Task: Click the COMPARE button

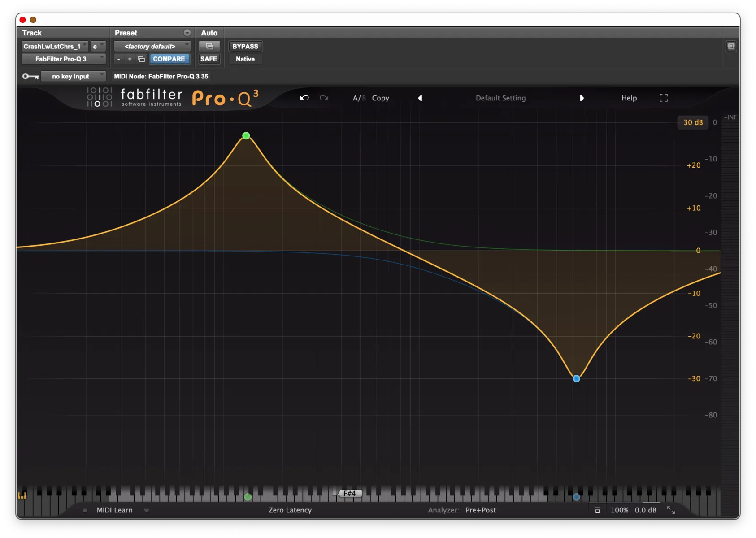Action: point(169,59)
